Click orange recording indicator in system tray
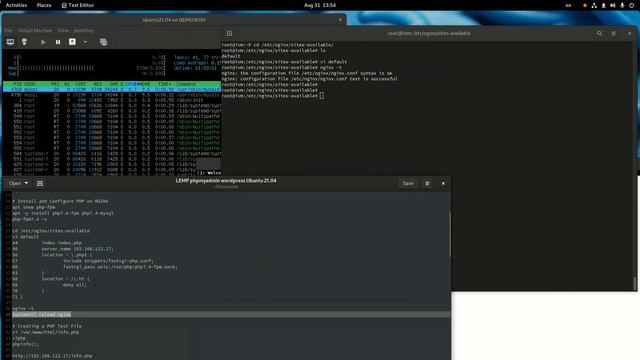640x360 pixels. [584, 5]
